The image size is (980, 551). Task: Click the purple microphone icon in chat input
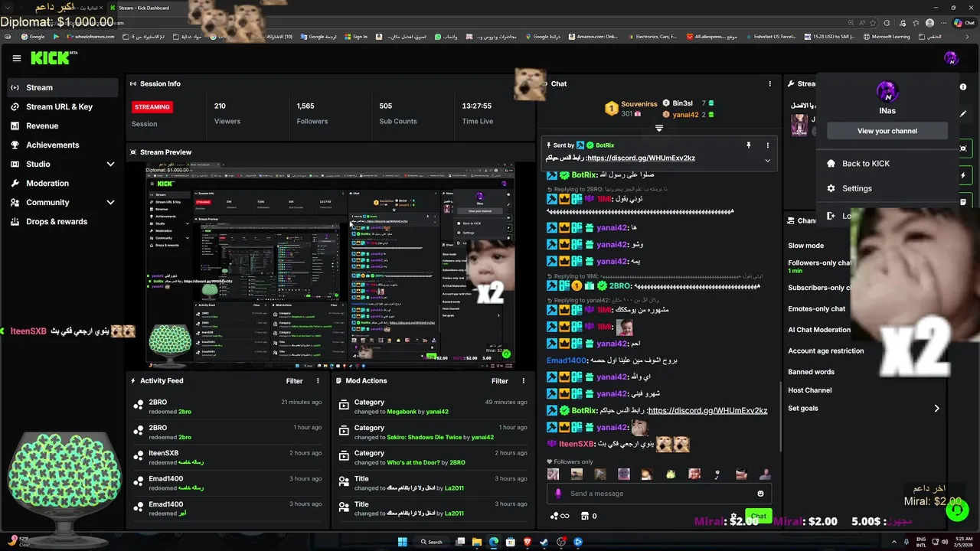point(558,494)
